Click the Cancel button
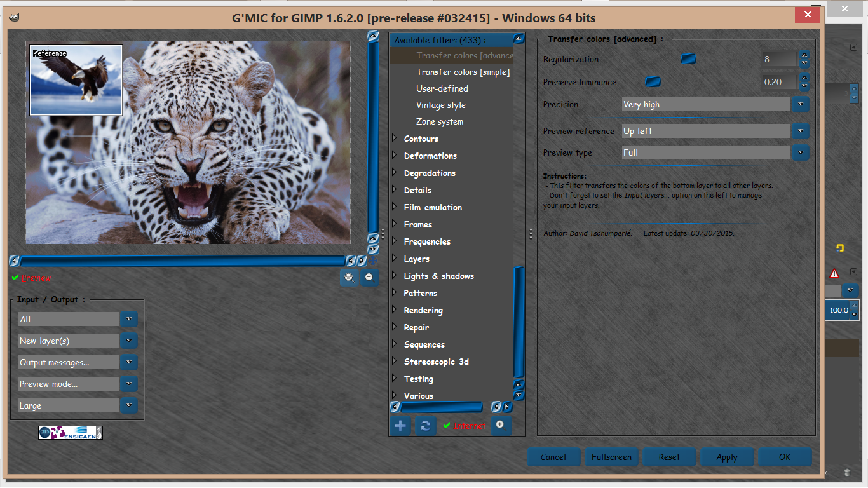Viewport: 868px width, 488px height. (x=553, y=457)
